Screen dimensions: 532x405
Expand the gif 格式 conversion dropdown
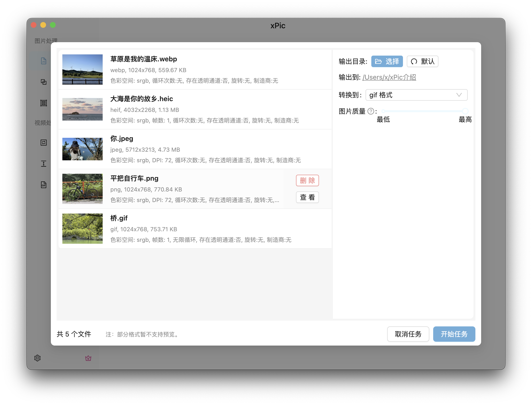410,95
